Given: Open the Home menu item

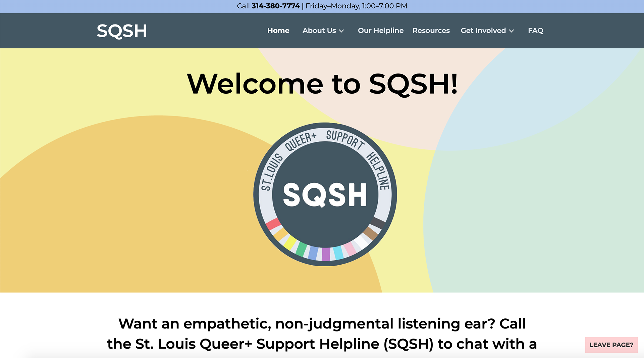Looking at the screenshot, I should 278,31.
